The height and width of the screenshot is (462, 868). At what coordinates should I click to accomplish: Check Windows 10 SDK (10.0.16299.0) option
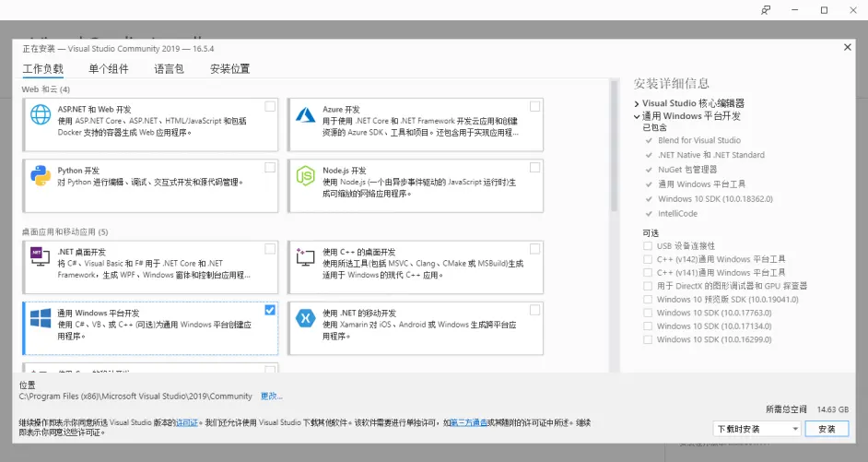(648, 339)
